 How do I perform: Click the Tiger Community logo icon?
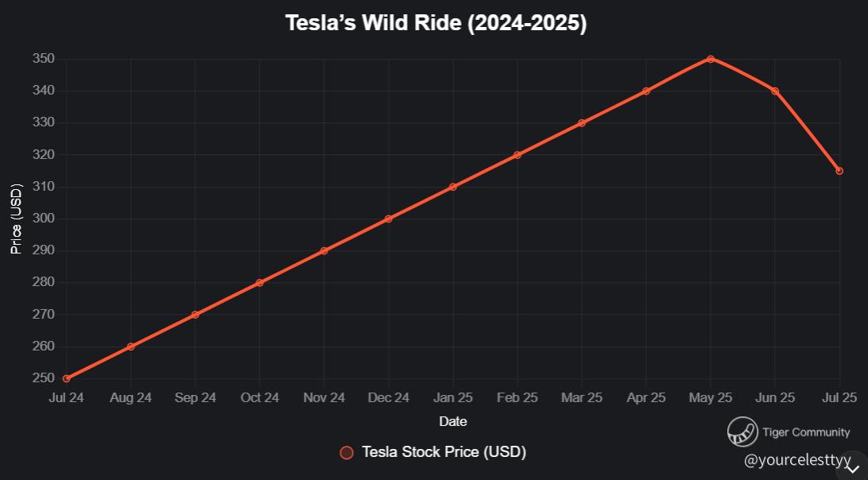pyautogui.click(x=742, y=432)
